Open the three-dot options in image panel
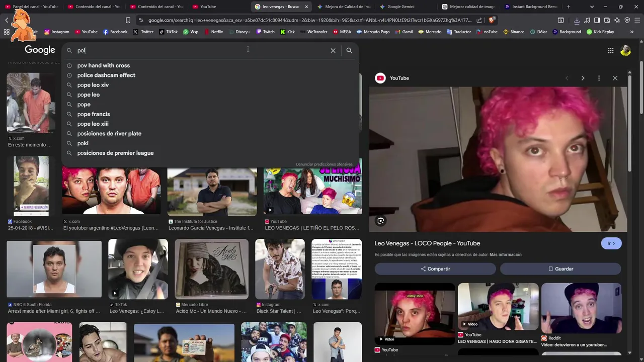 599,78
